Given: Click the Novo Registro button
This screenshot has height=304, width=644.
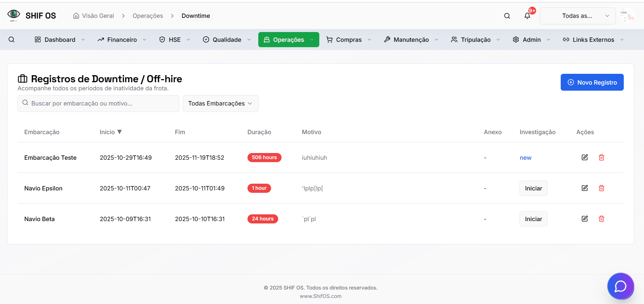Looking at the screenshot, I should pos(592,82).
